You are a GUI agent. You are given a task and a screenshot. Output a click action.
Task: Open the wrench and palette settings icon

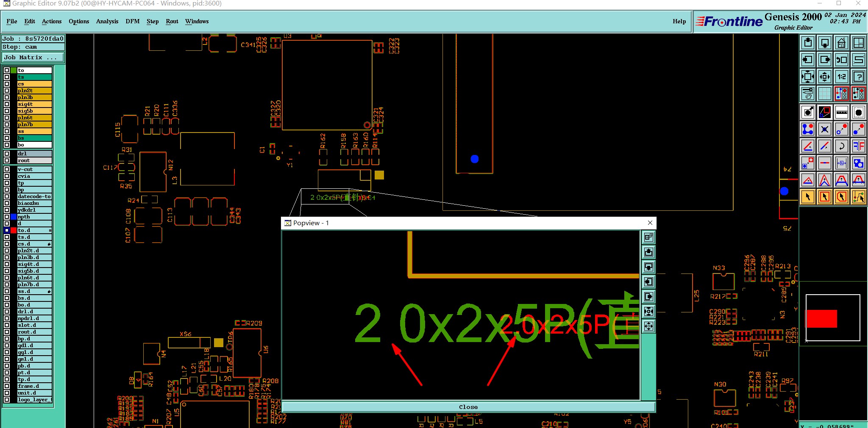(808, 94)
